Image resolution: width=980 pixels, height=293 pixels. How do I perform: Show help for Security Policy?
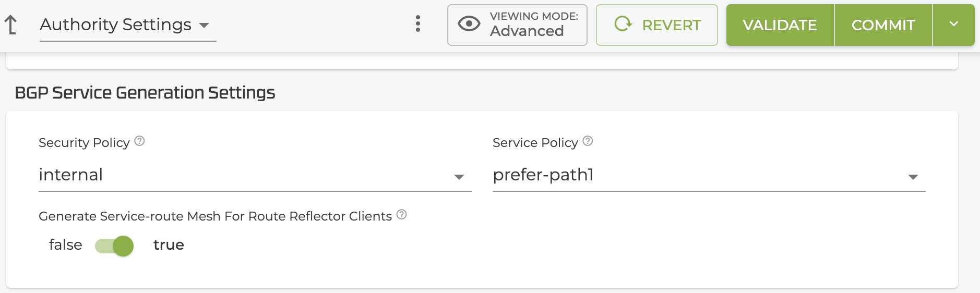tap(139, 141)
